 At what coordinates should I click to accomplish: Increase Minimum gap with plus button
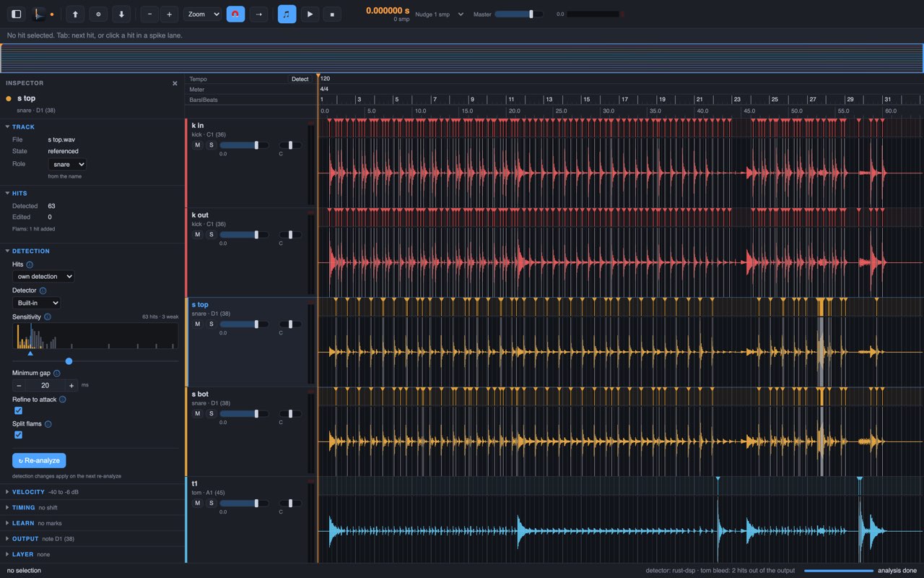71,386
